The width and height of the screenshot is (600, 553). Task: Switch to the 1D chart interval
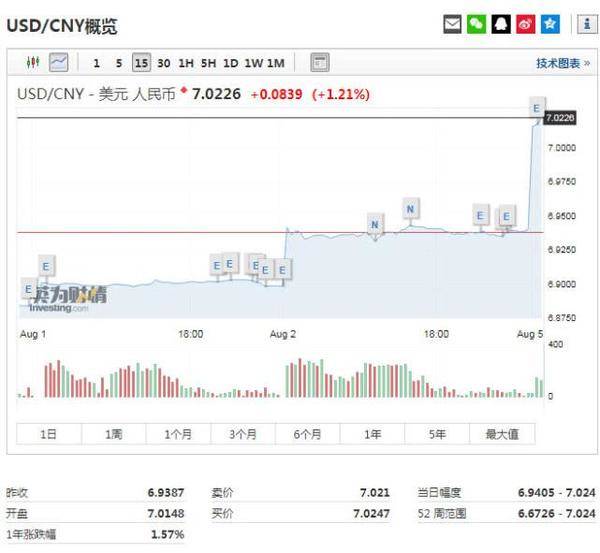(x=230, y=63)
